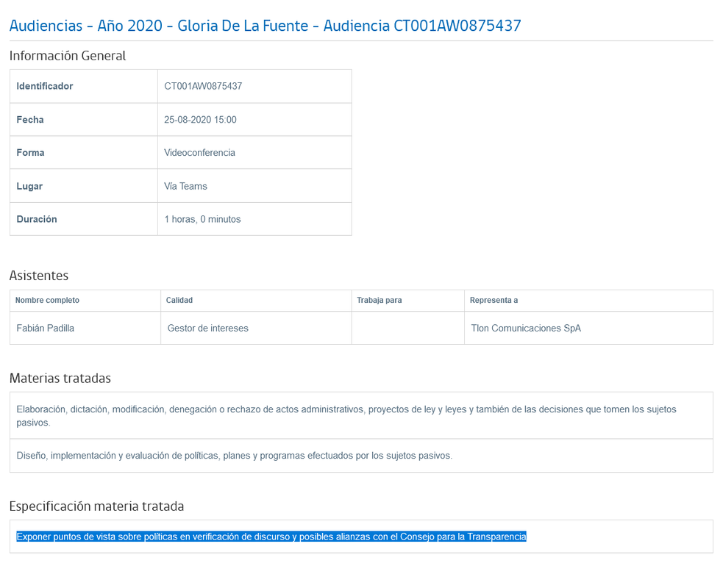Click the 'Duración' label cell
Screen dimensions: 723x588
point(84,219)
